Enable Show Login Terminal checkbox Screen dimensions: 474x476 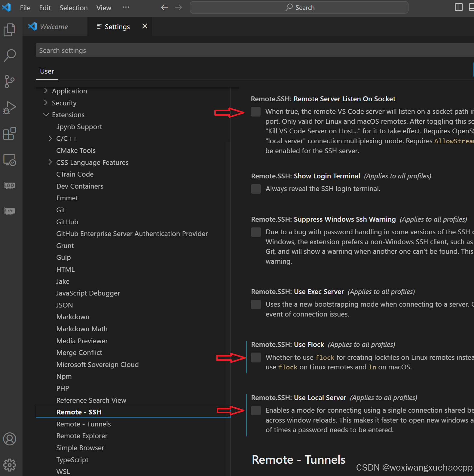point(256,189)
